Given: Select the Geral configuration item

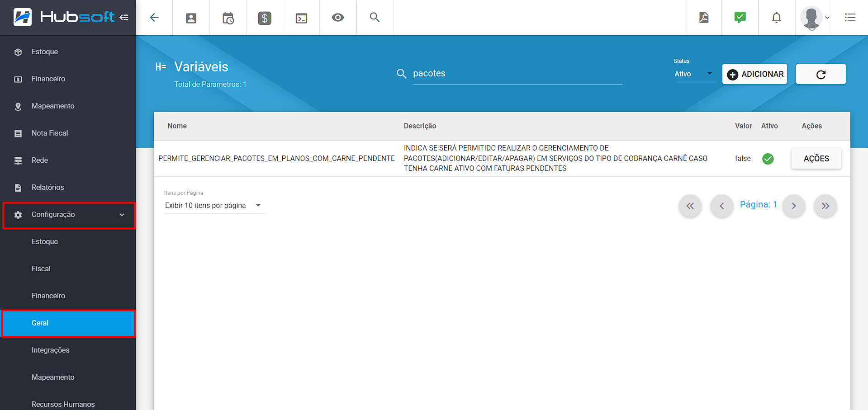Looking at the screenshot, I should 69,323.
